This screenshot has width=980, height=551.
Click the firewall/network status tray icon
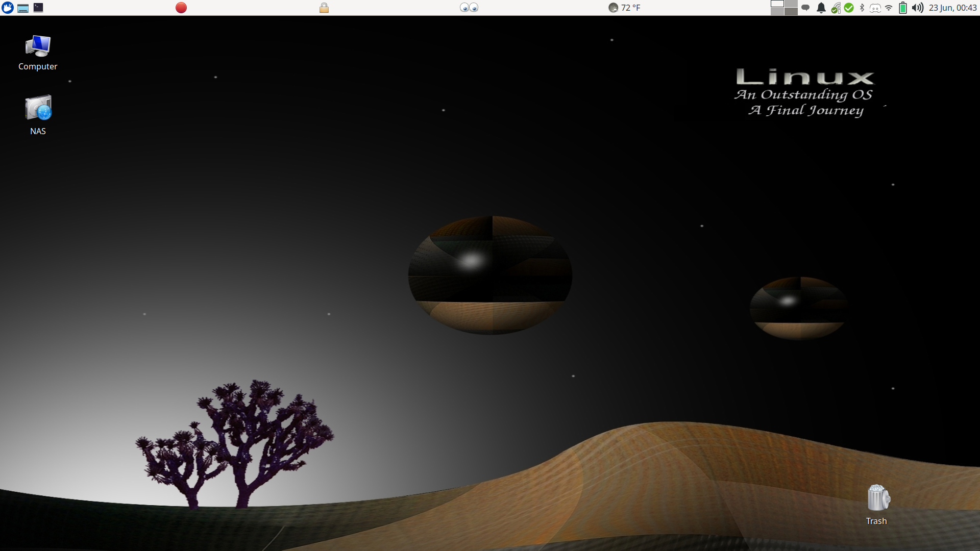point(836,8)
